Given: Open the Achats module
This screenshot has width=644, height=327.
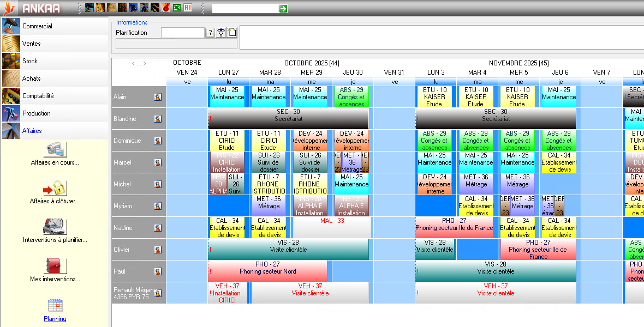Looking at the screenshot, I should [55, 78].
